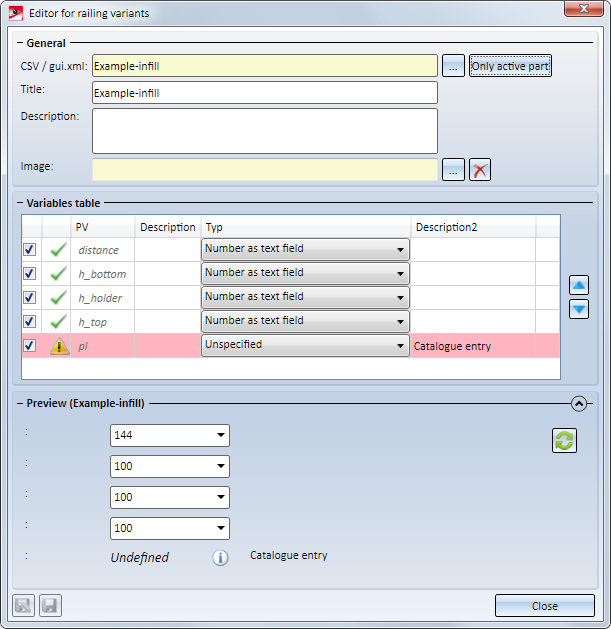Click the warning icon in the pl row
The height and width of the screenshot is (629, 611).
(59, 346)
